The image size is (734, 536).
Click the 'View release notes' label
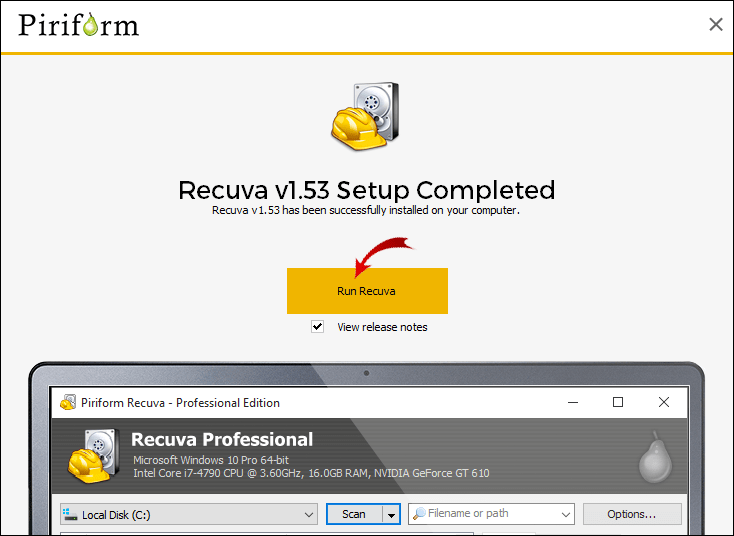382,327
